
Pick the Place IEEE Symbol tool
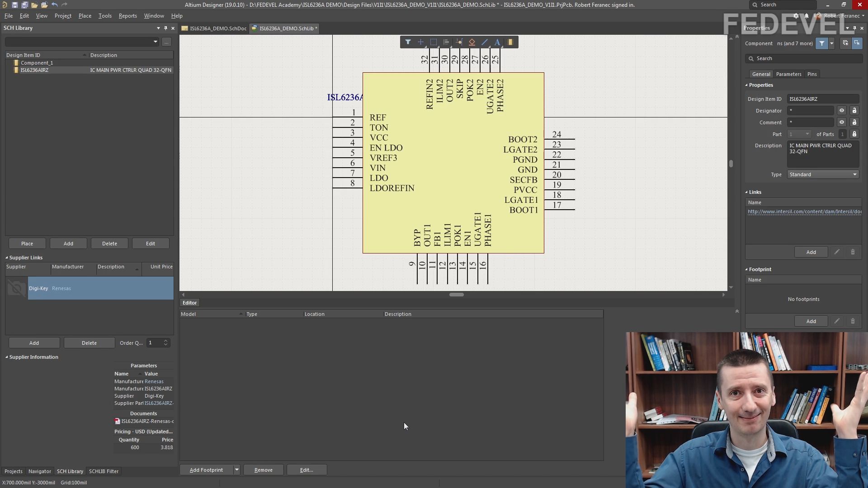tap(472, 42)
